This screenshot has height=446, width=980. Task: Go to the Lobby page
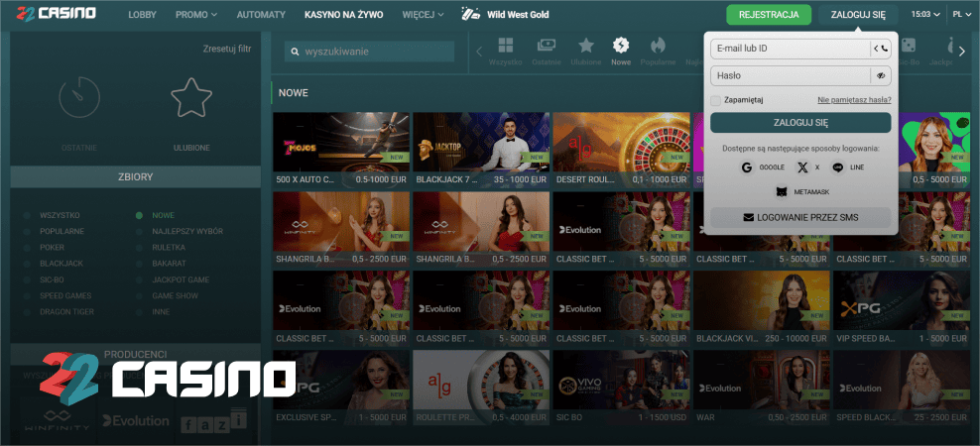click(143, 14)
